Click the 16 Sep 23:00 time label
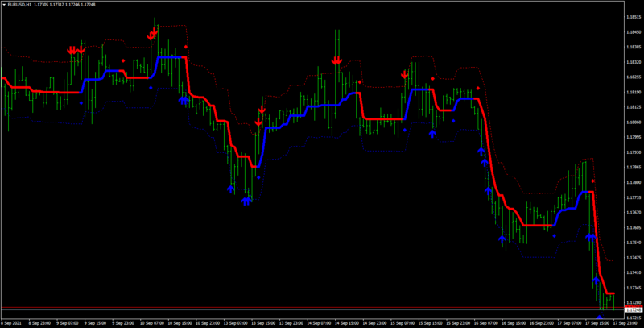644x328 pixels. click(543, 323)
